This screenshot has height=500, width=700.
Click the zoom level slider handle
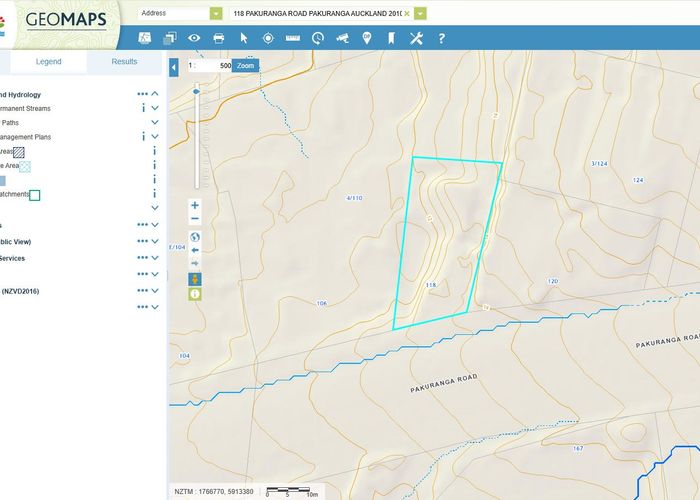pyautogui.click(x=195, y=91)
